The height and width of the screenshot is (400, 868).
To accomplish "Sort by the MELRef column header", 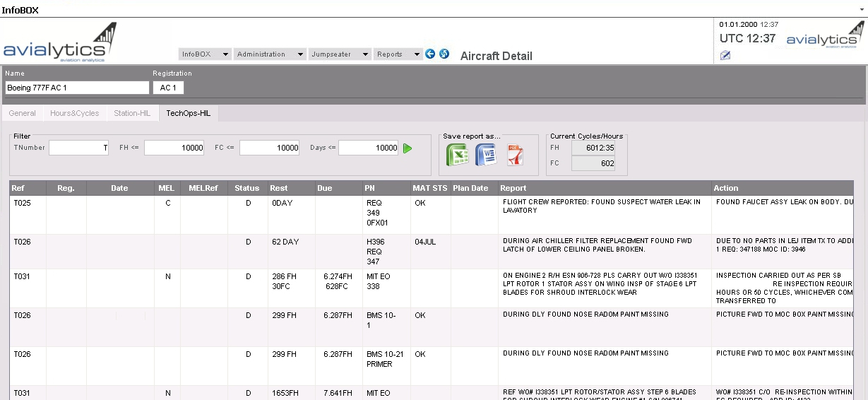I will [x=203, y=188].
